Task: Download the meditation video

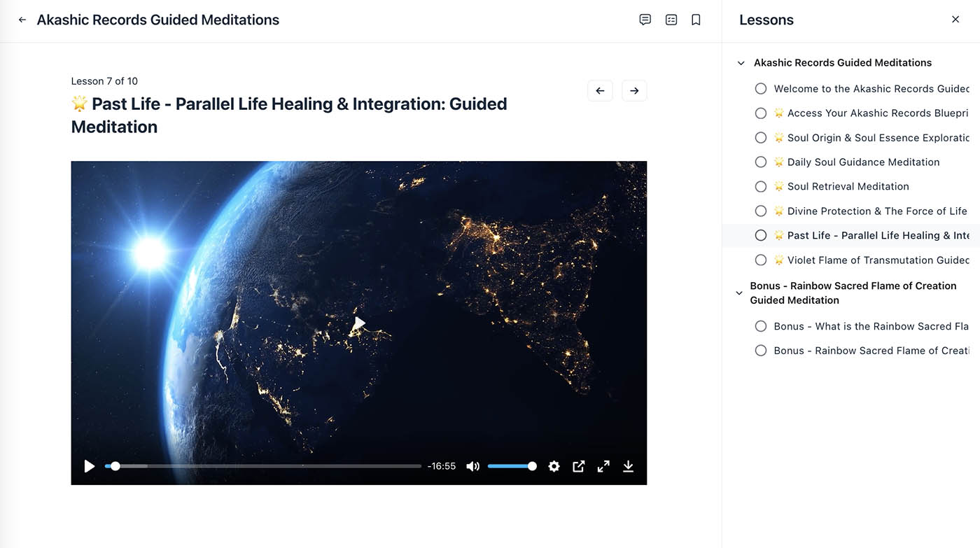Action: coord(628,466)
